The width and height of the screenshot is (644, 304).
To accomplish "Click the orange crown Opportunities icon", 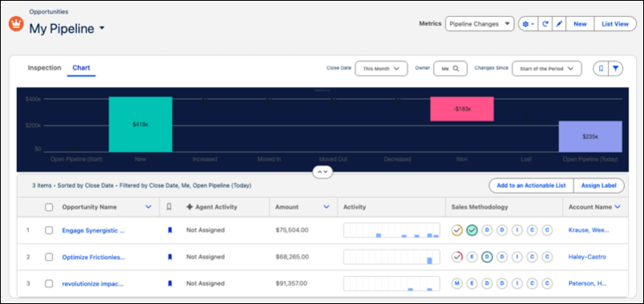I will pyautogui.click(x=15, y=24).
